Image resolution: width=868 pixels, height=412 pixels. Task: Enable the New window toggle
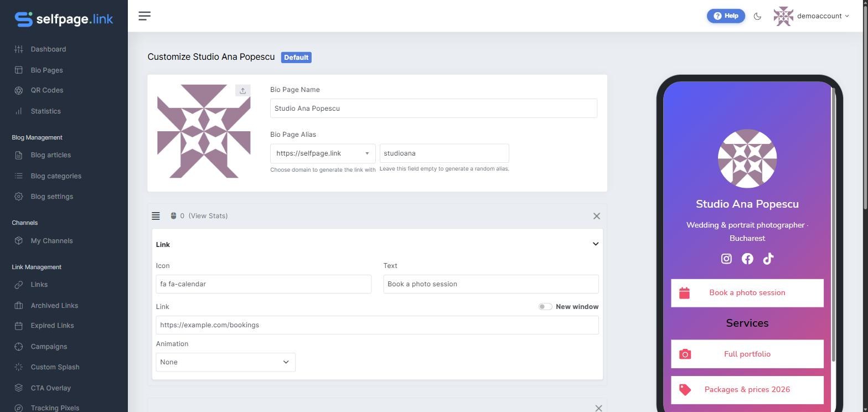coord(545,307)
